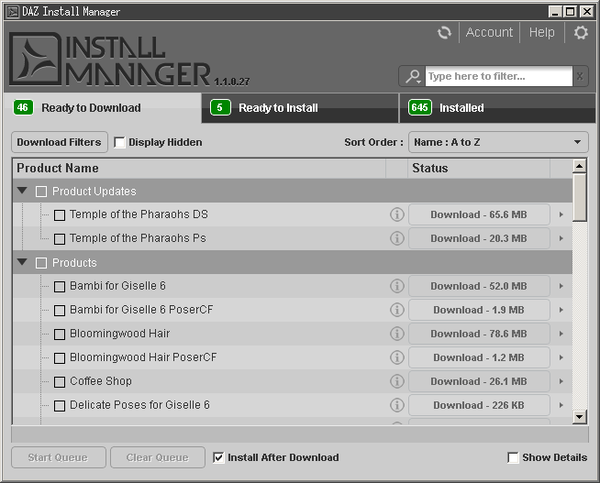Screen dimensions: 600x483
Task: Uncheck Install After Download
Action: coord(218,457)
